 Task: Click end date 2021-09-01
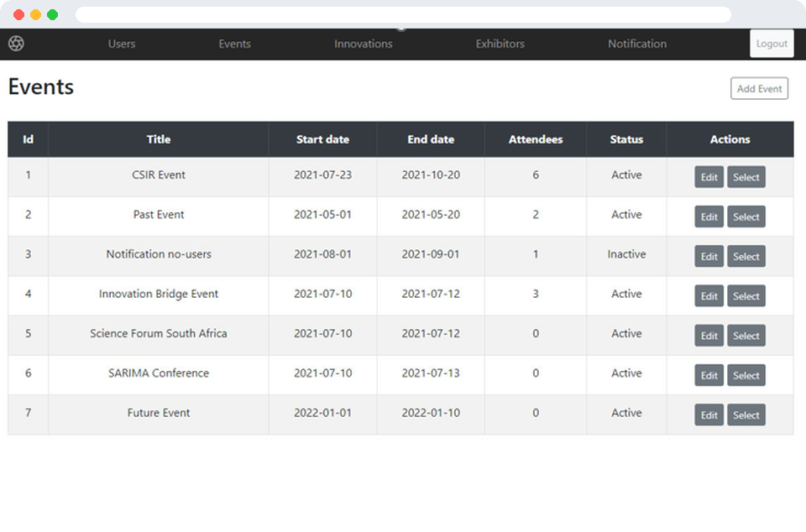click(x=431, y=254)
